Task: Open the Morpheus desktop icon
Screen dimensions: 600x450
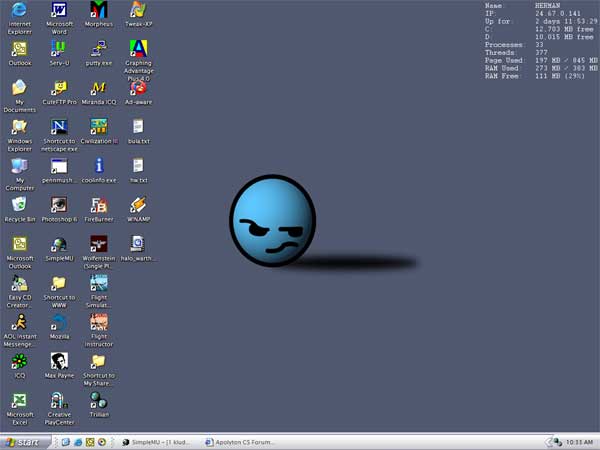Action: click(99, 12)
